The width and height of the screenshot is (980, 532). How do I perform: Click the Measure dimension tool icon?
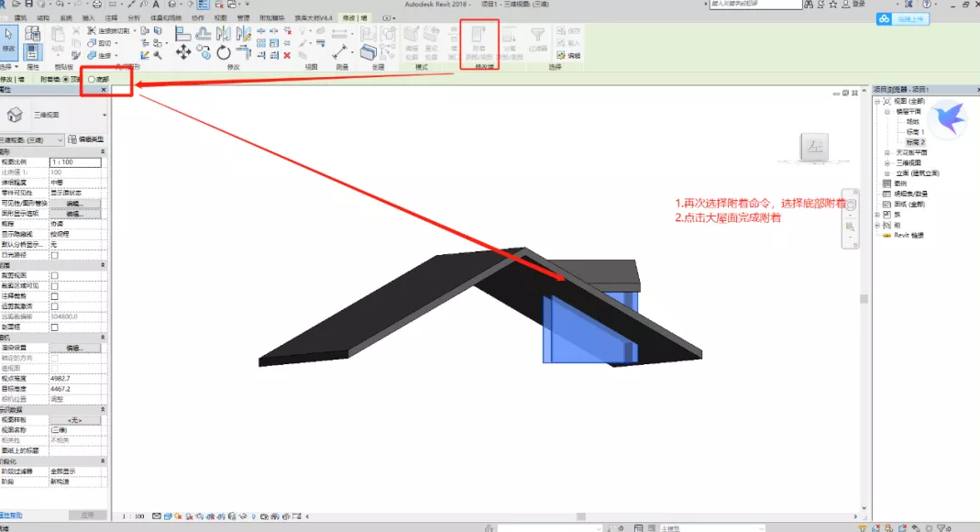pyautogui.click(x=341, y=52)
